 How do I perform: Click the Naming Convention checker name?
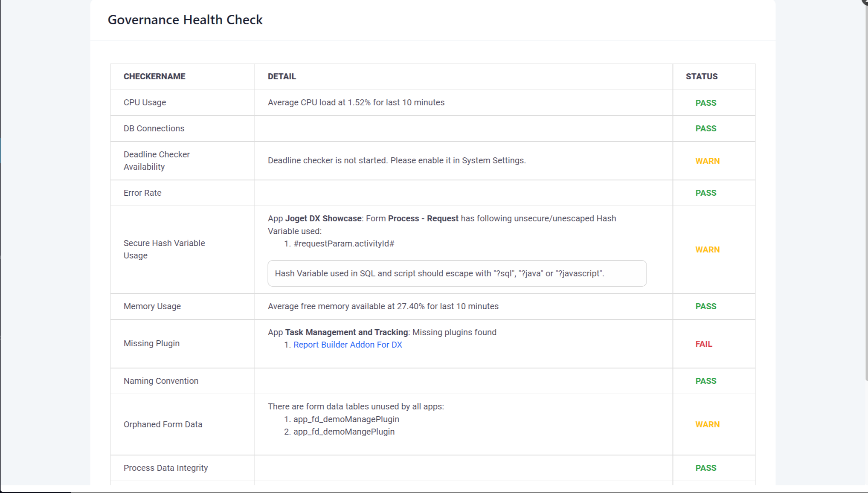pos(161,381)
